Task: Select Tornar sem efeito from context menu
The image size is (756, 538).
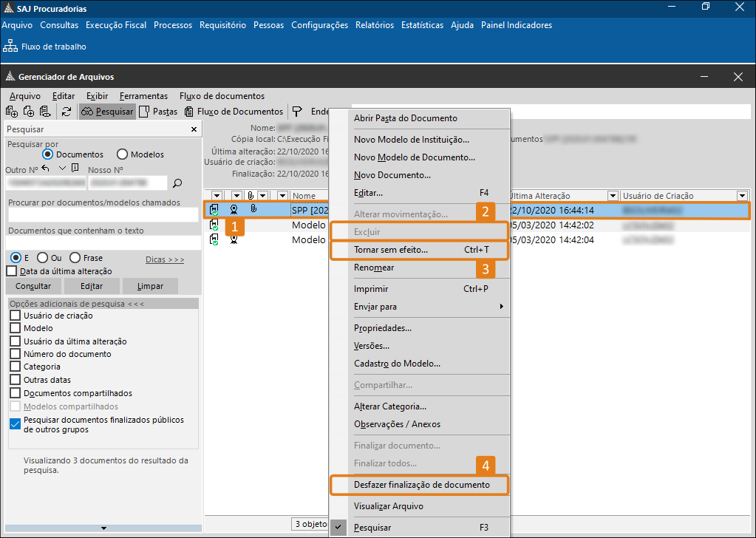Action: 390,250
